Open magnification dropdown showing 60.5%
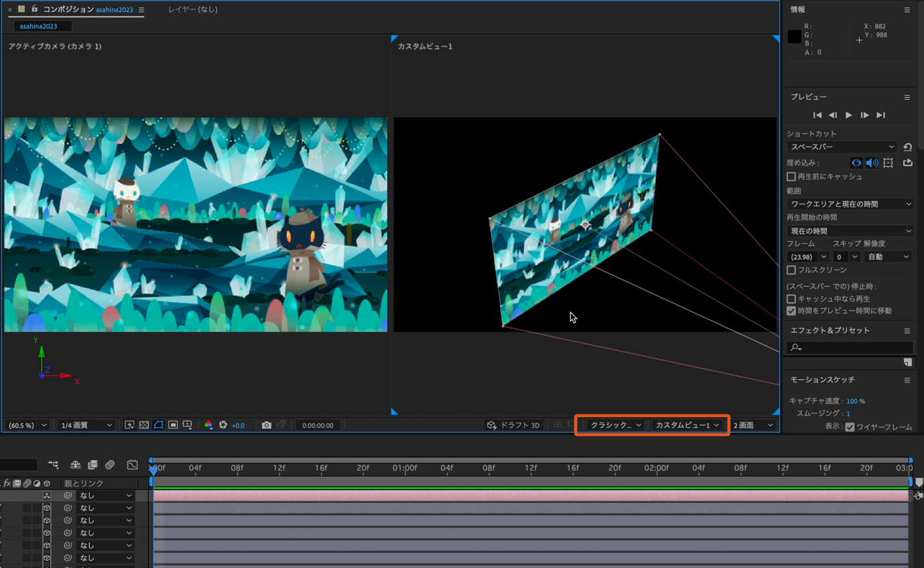The height and width of the screenshot is (568, 924). click(27, 425)
